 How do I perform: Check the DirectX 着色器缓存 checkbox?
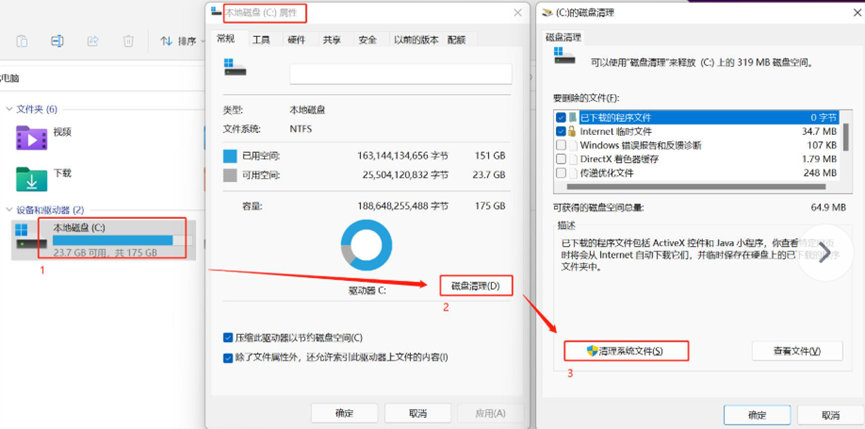pyautogui.click(x=561, y=159)
